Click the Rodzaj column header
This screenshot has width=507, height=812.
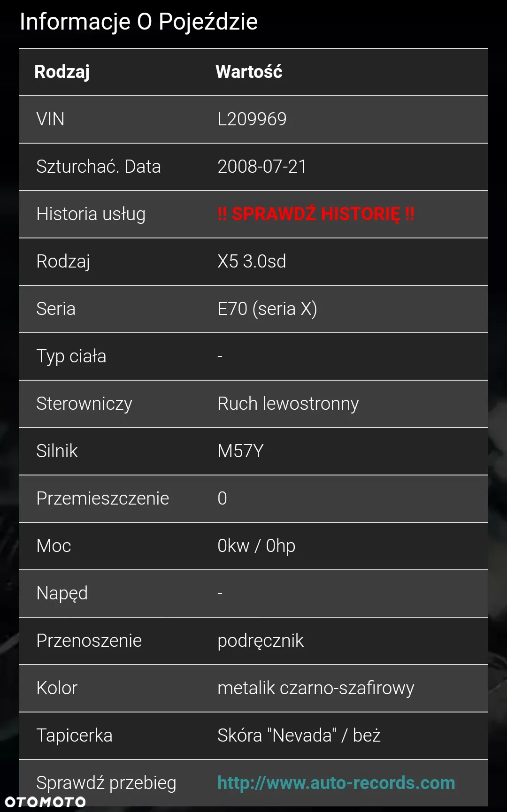coord(62,72)
